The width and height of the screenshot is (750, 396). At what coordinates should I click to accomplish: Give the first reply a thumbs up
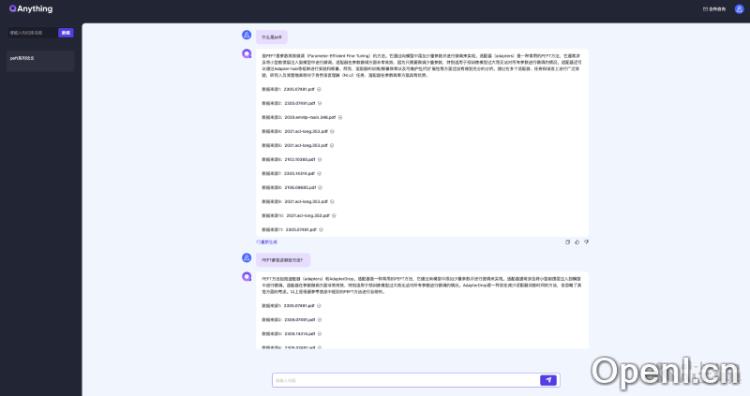coord(577,242)
